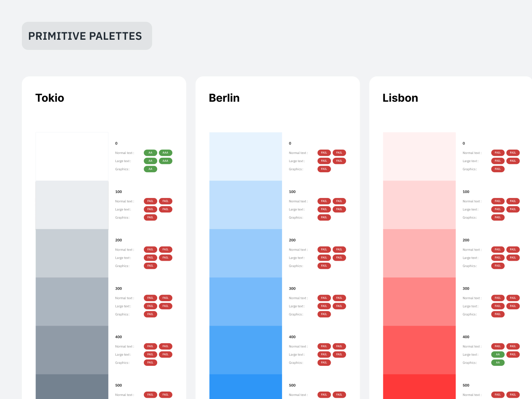Select the Berlin palette heading
532x399 pixels.
tap(224, 98)
